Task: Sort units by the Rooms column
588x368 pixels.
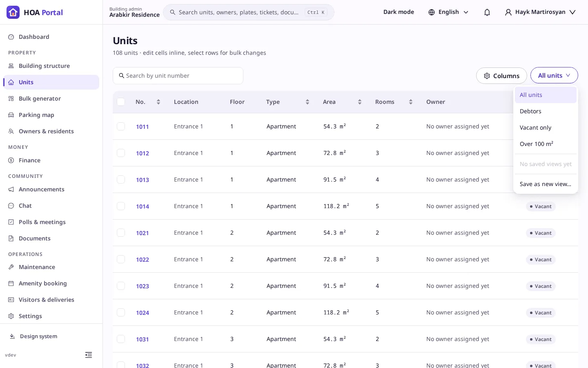Action: point(411,102)
